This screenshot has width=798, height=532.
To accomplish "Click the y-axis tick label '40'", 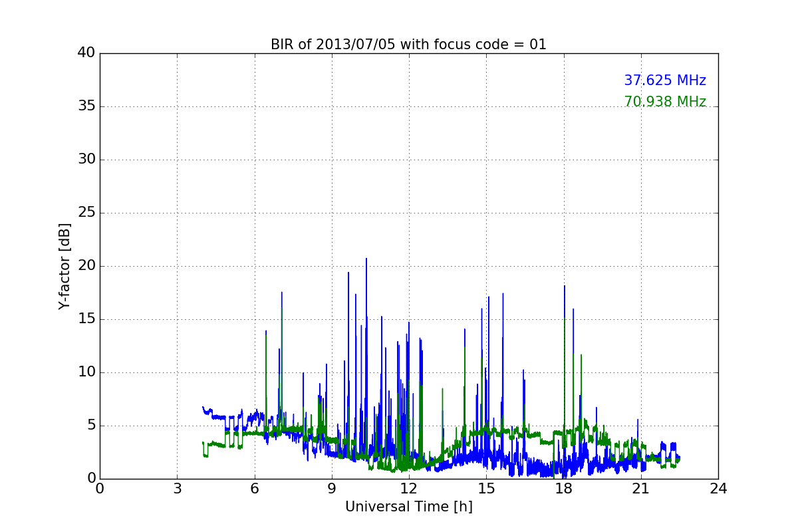I will (86, 53).
